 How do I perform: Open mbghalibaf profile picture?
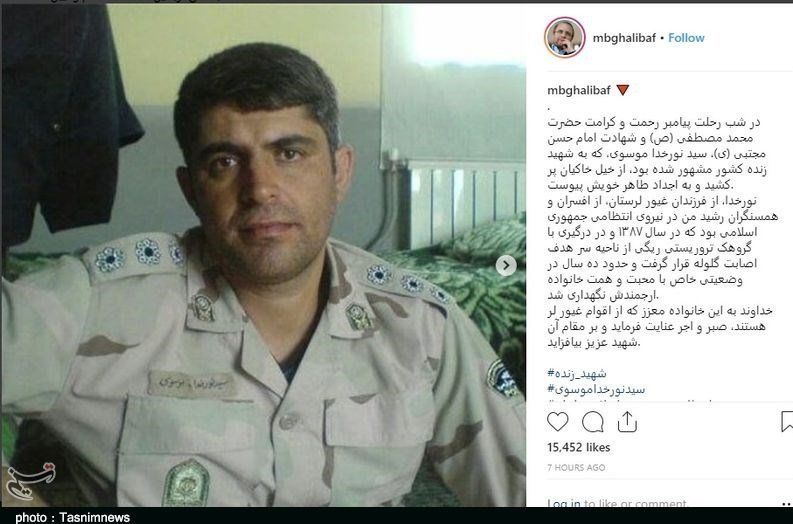pos(564,38)
